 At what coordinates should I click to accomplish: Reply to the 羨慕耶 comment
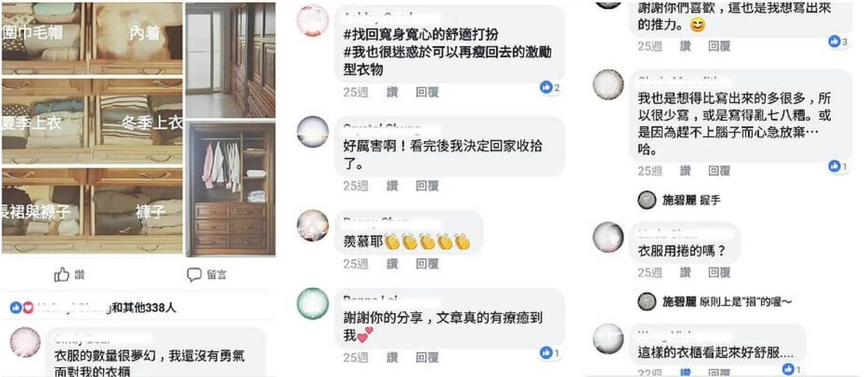pos(427,264)
